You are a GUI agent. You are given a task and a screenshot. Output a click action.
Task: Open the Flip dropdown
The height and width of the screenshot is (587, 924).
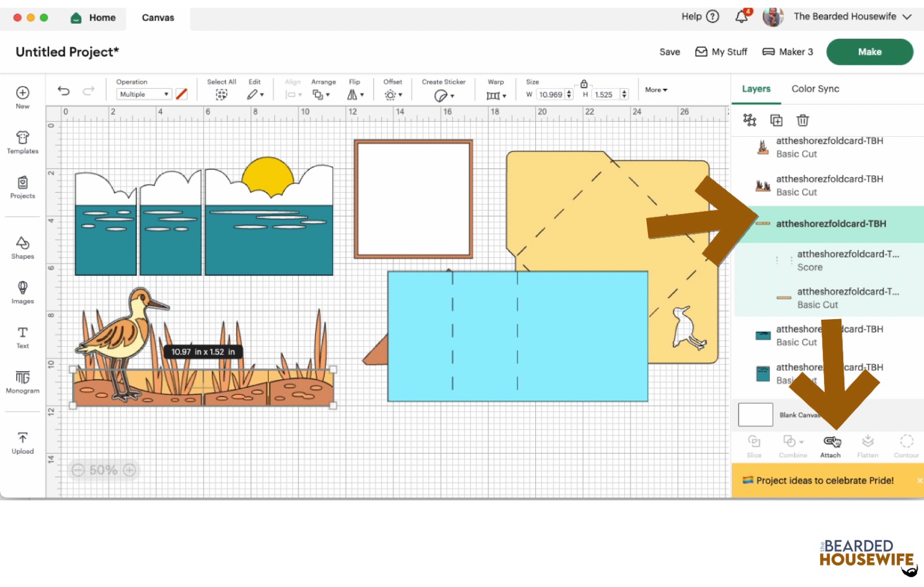click(355, 94)
